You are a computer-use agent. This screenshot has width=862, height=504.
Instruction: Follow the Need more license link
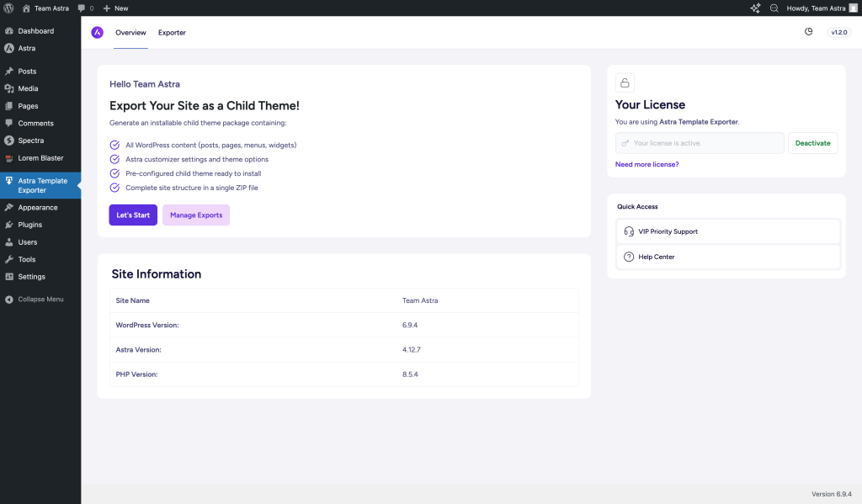tap(646, 165)
